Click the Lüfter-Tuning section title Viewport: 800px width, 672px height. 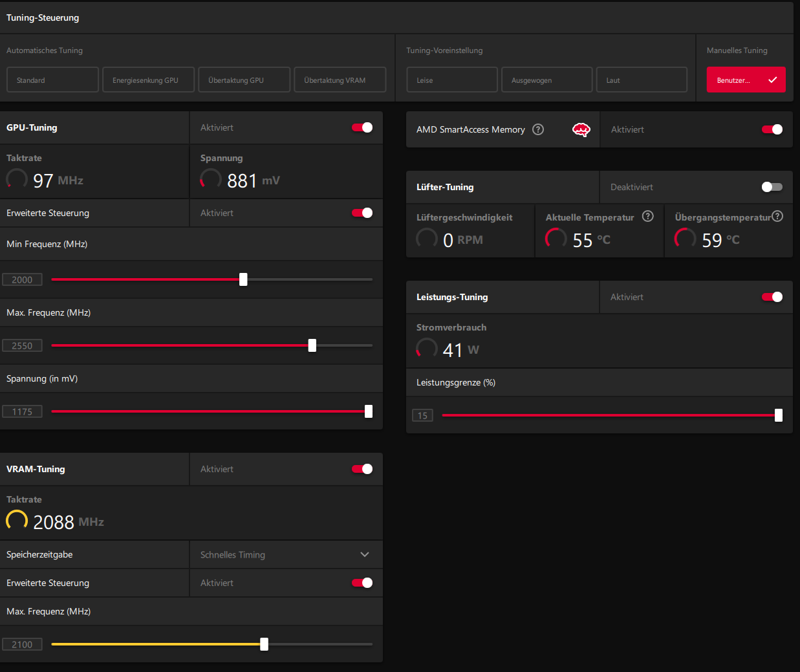click(x=445, y=187)
